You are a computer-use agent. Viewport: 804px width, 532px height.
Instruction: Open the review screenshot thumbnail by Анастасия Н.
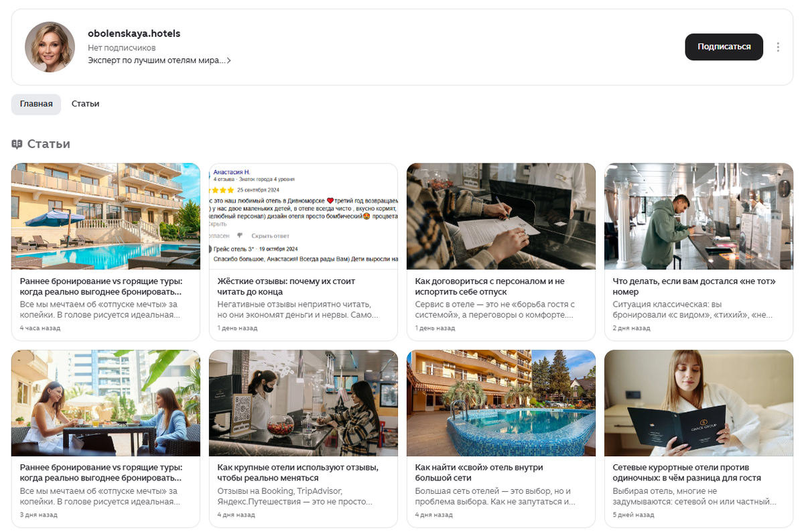coord(304,216)
